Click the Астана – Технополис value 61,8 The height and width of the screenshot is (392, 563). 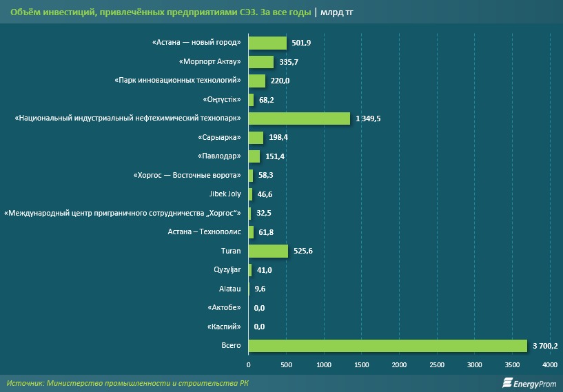pos(266,233)
